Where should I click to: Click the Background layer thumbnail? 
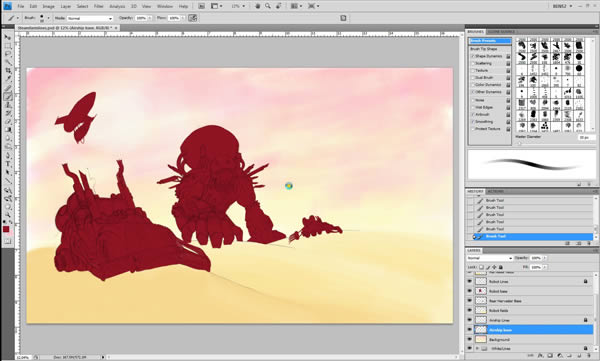[481, 339]
